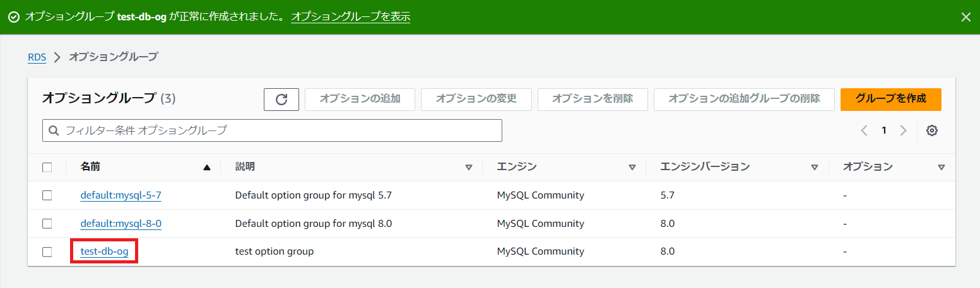Check the default:mysql-8-0 row checkbox
The image size is (980, 288).
tap(47, 224)
